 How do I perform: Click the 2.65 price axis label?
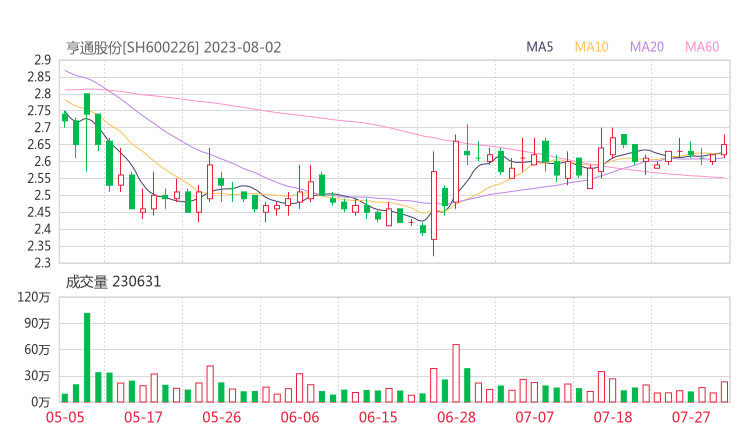[x=39, y=144]
